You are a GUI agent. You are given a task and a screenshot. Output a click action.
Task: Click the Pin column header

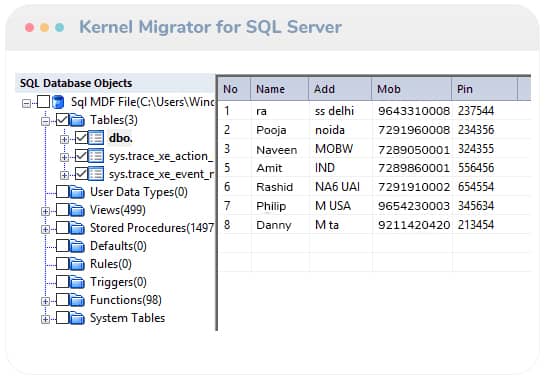point(485,89)
